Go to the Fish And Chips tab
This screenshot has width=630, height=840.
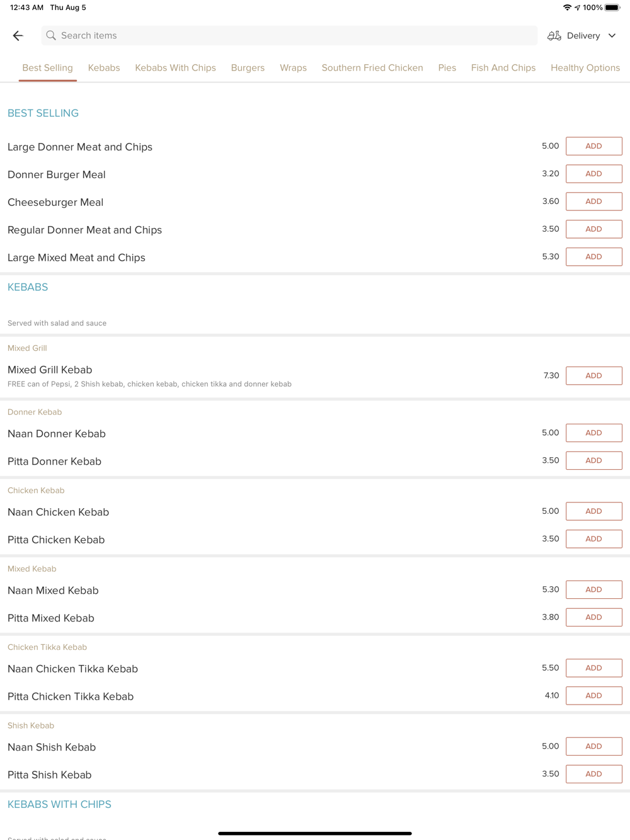(503, 68)
